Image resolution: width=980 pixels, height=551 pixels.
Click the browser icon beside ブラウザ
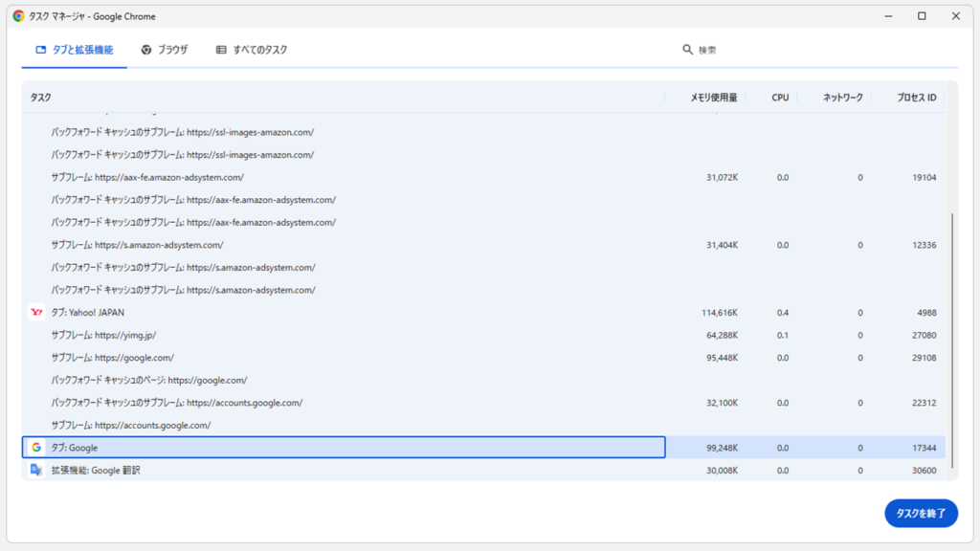point(145,48)
